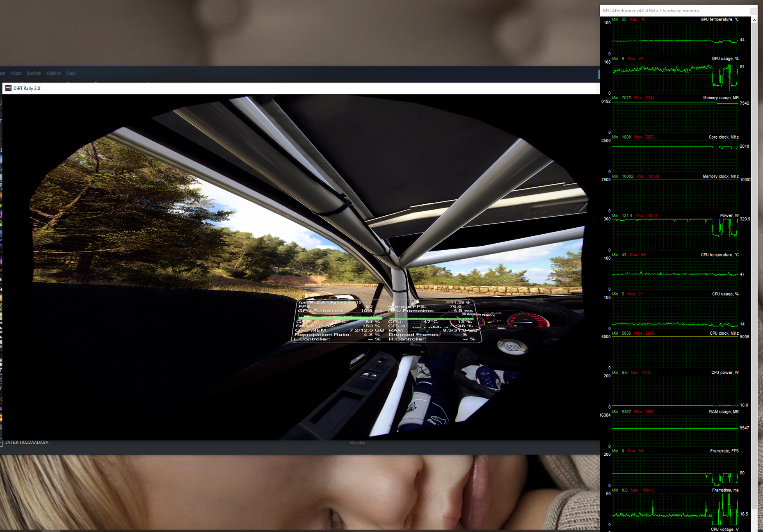Viewport: 763px width, 532px height.
Task: Click the current GPU usage value 84
Action: (742, 67)
